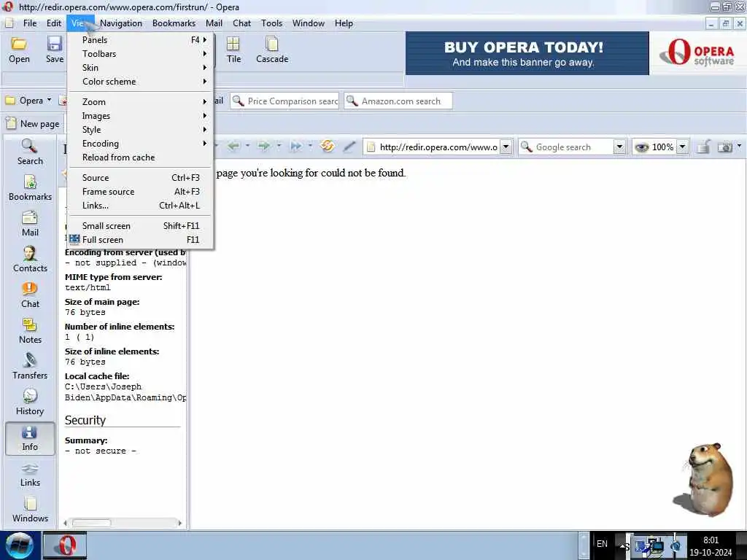The height and width of the screenshot is (560, 747).
Task: Open the Contacts panel icon
Action: click(30, 259)
